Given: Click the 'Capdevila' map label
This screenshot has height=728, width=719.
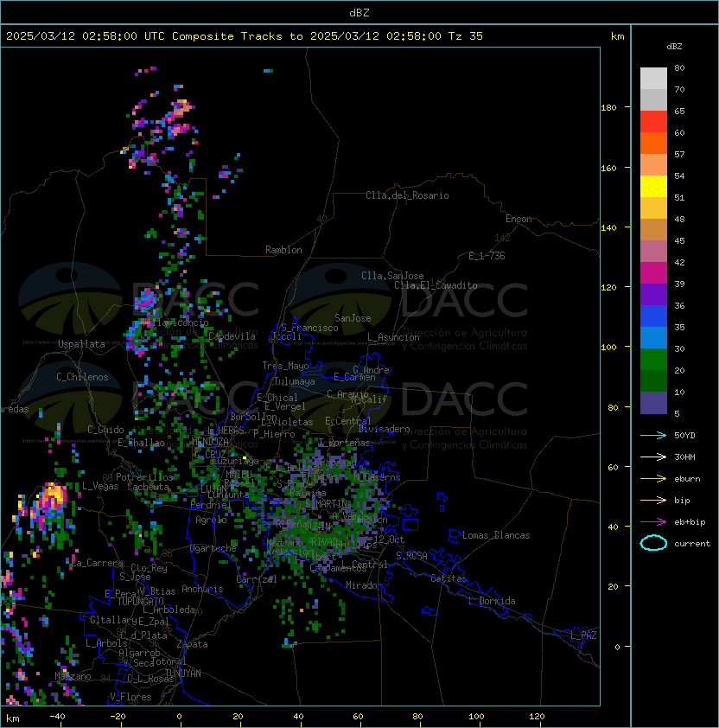Looking at the screenshot, I should point(232,336).
